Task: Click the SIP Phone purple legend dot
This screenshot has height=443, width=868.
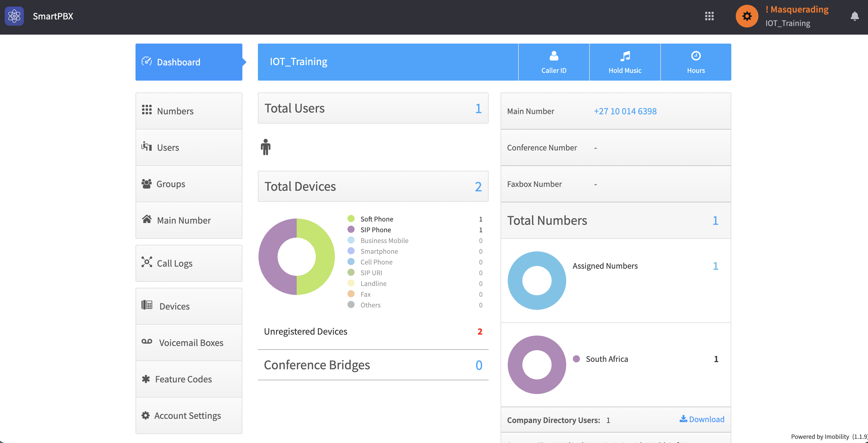Action: (351, 230)
